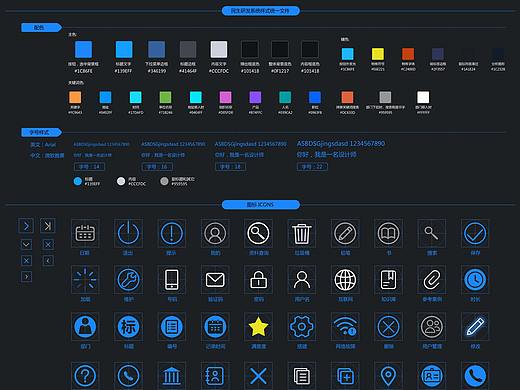Image resolution: width=520 pixels, height=390 pixels.
Task: Click the filled blue list document icon
Action: [x=172, y=326]
